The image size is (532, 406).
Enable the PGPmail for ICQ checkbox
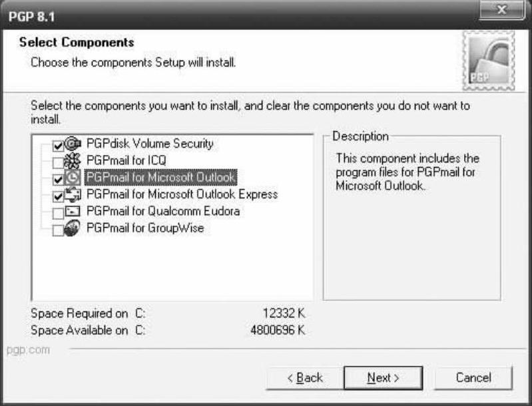(x=58, y=162)
